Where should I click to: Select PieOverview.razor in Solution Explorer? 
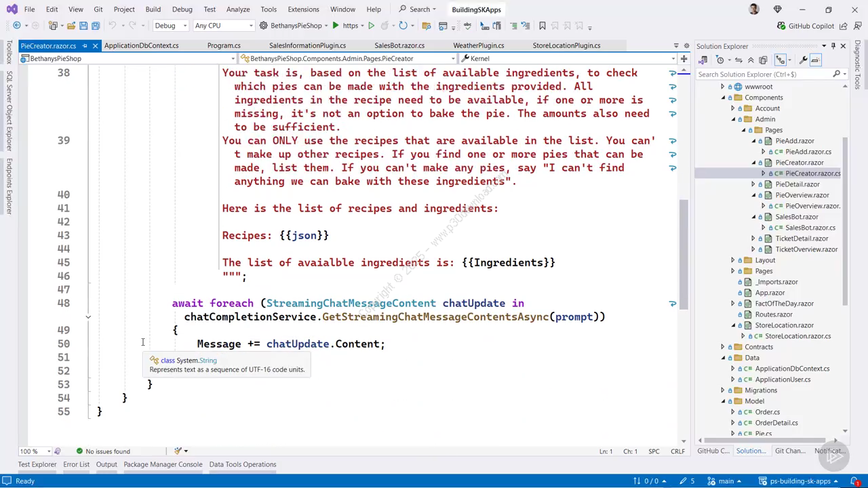[x=802, y=195]
